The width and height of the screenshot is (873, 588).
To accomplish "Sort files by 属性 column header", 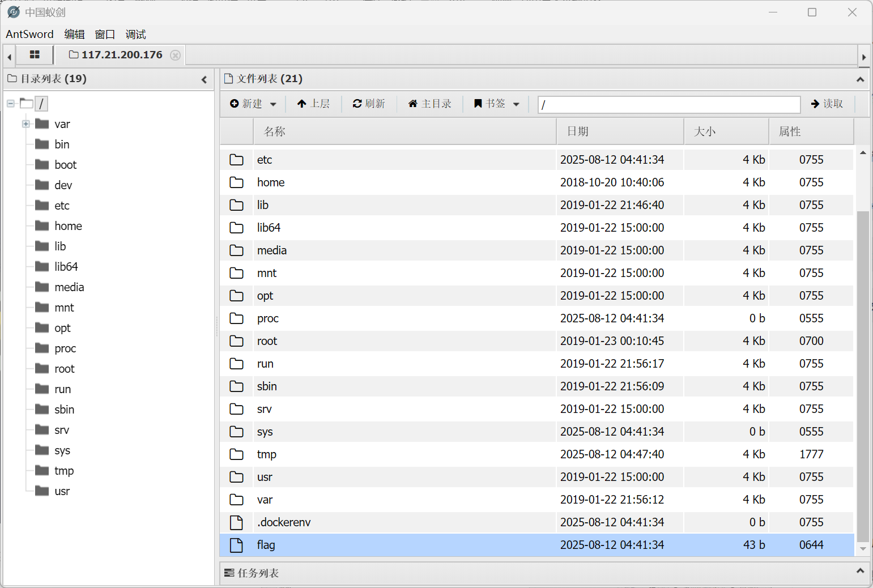I will 811,131.
